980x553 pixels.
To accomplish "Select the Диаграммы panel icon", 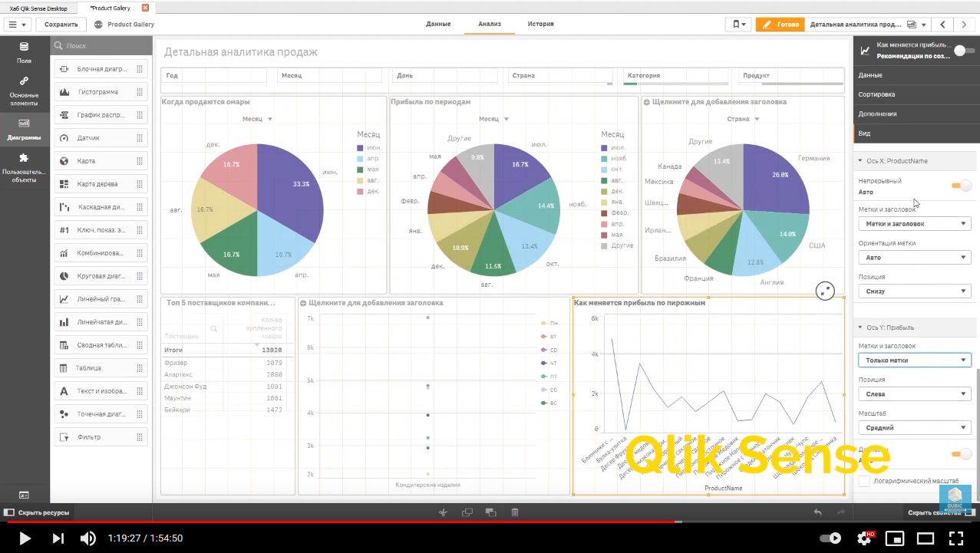I will (x=25, y=130).
